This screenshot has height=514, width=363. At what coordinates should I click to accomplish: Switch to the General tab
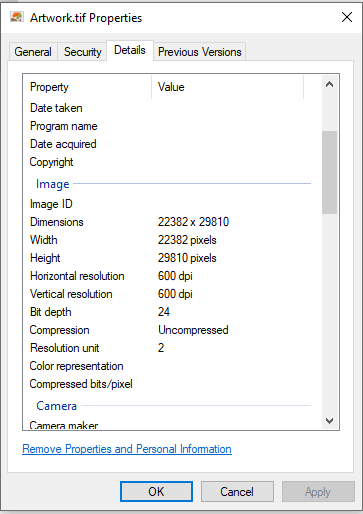(33, 52)
